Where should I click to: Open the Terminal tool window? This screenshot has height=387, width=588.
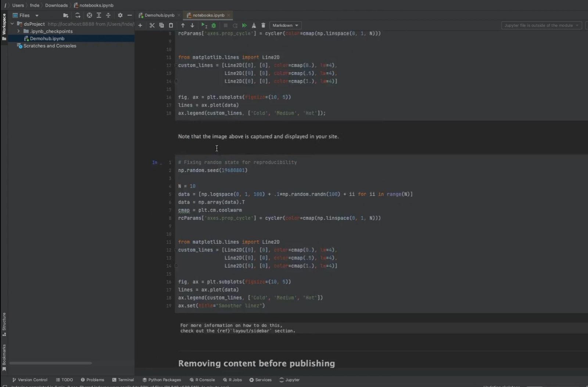[x=123, y=380]
